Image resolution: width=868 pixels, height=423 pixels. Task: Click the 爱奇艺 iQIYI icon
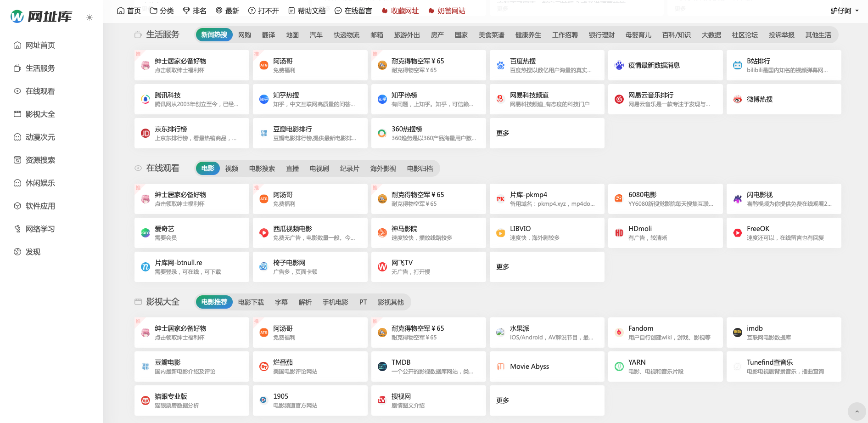click(146, 233)
